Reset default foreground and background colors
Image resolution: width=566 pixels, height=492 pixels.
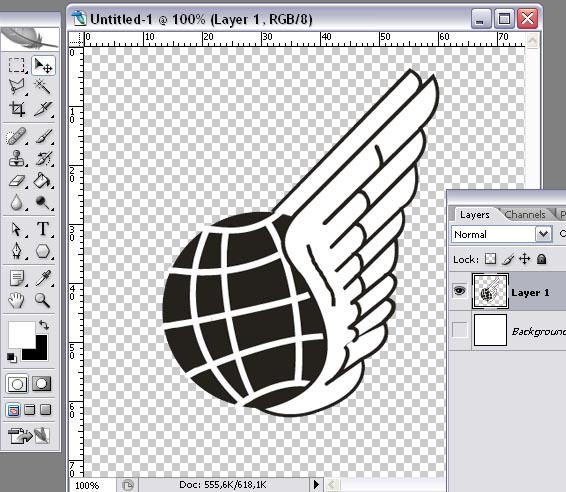coord(12,357)
